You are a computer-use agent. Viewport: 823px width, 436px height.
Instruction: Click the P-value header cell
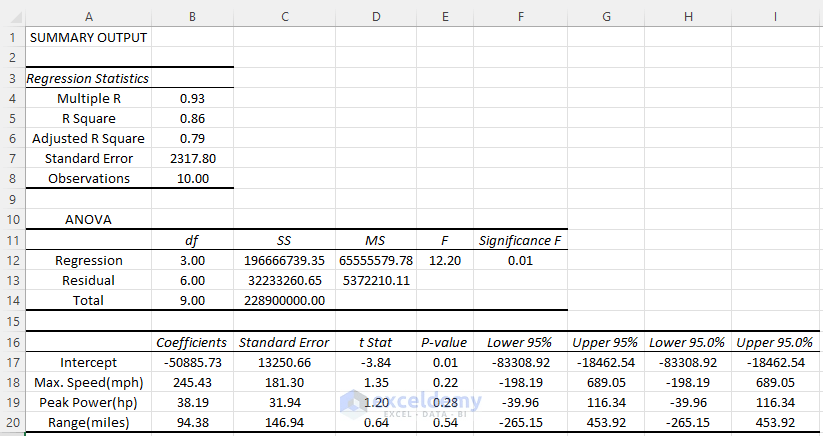(445, 343)
